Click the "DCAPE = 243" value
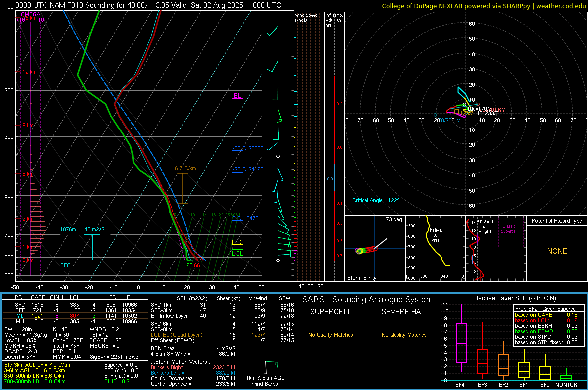Image resolution: width=588 pixels, height=390 pixels. [20, 351]
